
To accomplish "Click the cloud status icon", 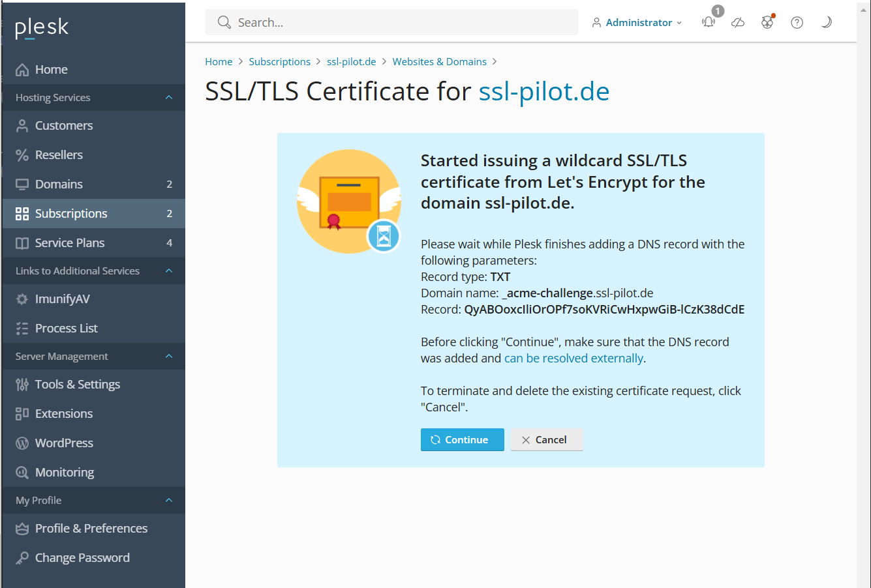I will (738, 23).
